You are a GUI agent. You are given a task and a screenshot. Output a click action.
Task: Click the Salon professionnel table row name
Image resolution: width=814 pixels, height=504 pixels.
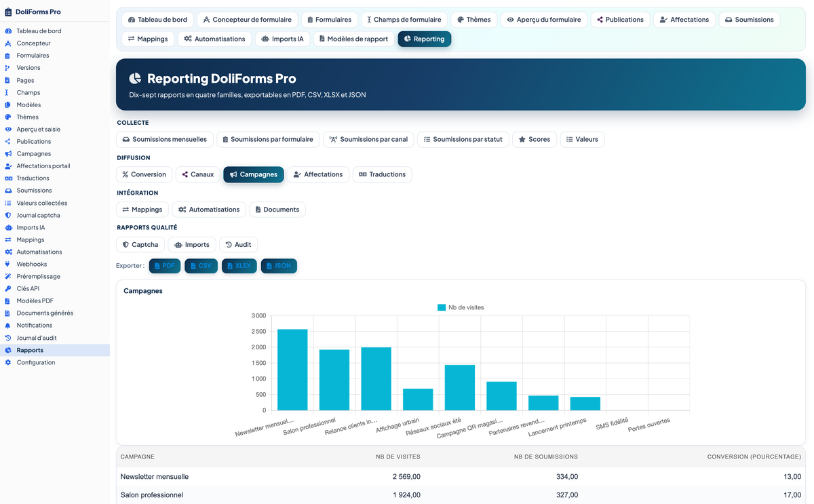[152, 495]
